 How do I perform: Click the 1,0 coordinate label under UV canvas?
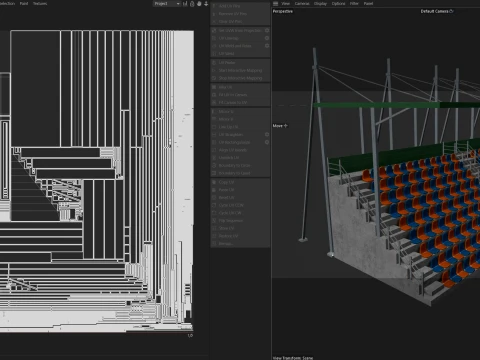pyautogui.click(x=190, y=335)
